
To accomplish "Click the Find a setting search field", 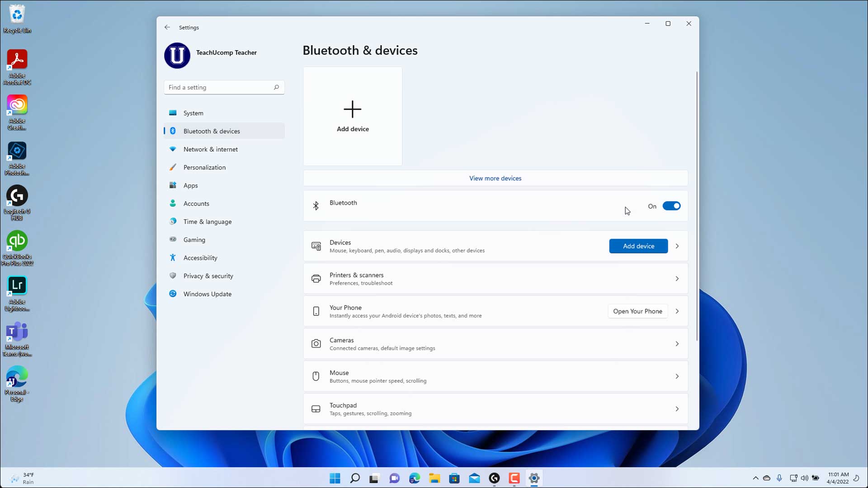I will tap(224, 87).
